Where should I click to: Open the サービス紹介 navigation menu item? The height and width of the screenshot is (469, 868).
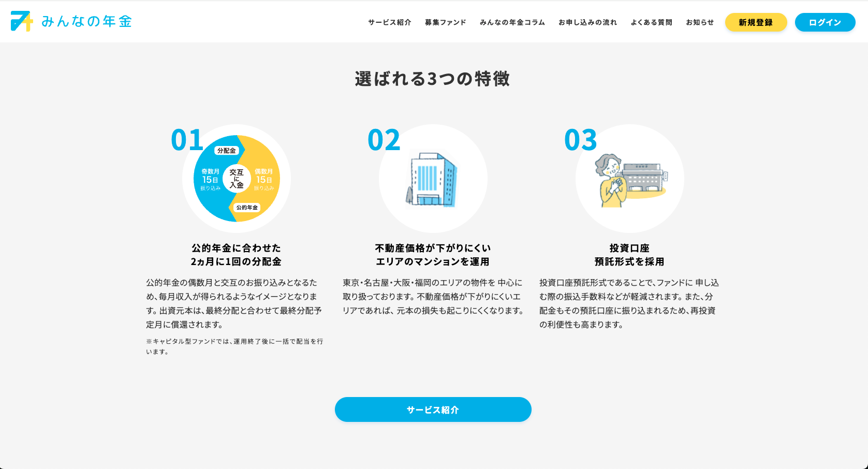coord(389,22)
